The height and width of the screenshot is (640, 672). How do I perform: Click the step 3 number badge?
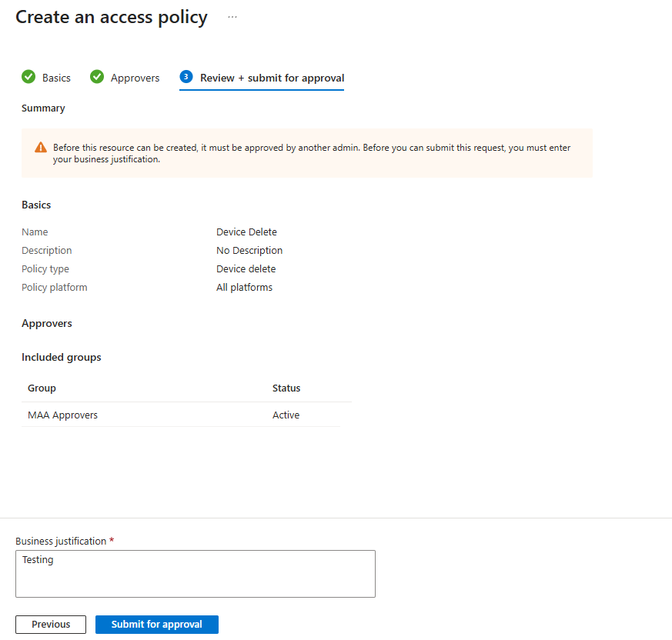(186, 77)
